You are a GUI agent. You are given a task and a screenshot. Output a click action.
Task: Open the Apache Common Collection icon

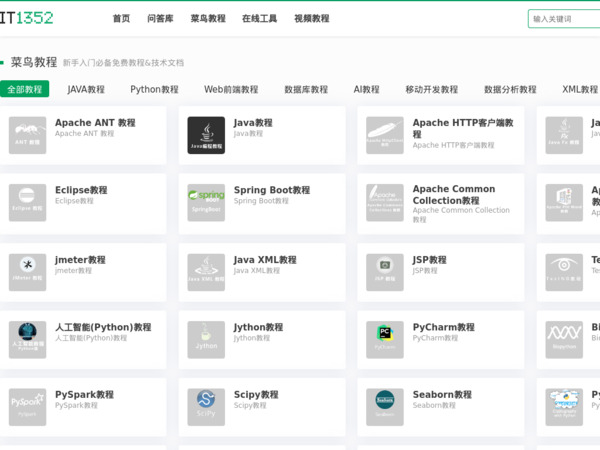coord(385,203)
